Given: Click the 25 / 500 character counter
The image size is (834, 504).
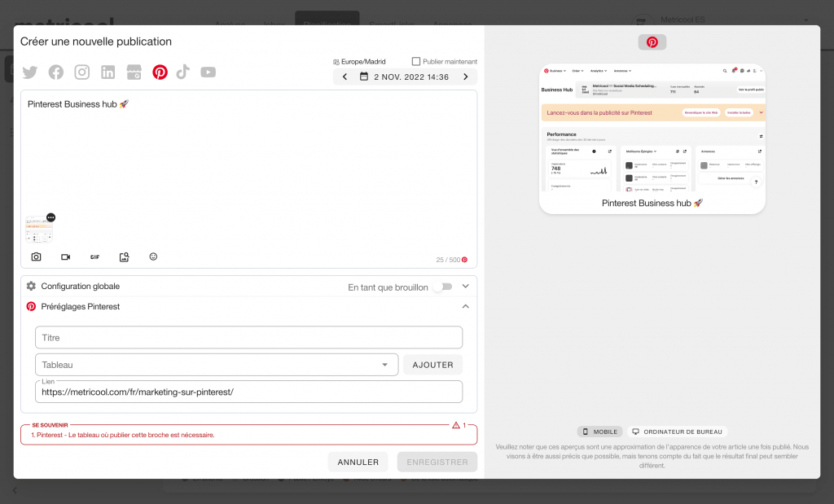Looking at the screenshot, I should point(449,260).
